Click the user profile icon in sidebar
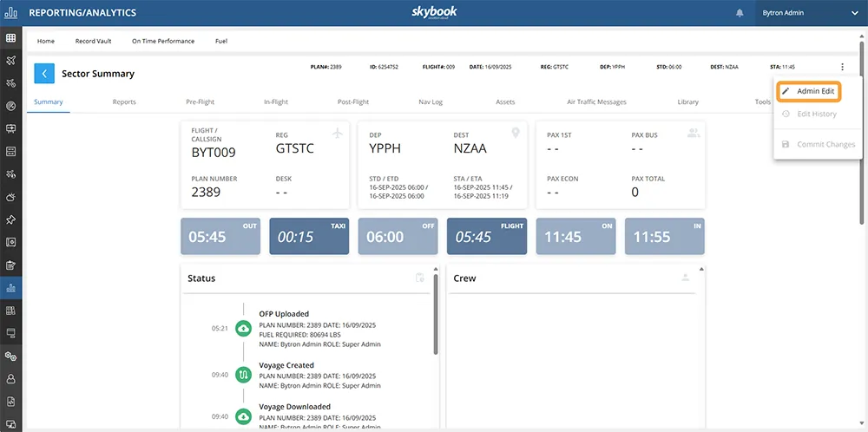 [10, 378]
